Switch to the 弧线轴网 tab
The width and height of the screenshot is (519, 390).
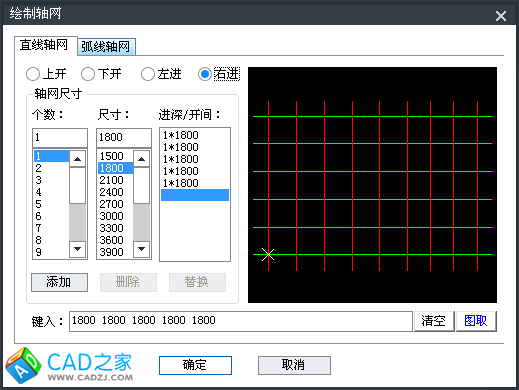tap(106, 46)
